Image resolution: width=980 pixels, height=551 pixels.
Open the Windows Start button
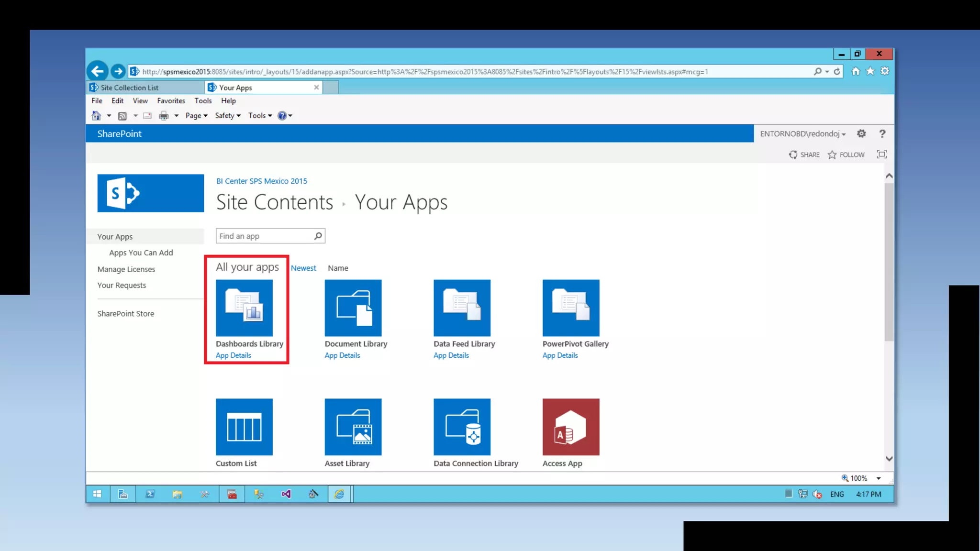pos(97,494)
